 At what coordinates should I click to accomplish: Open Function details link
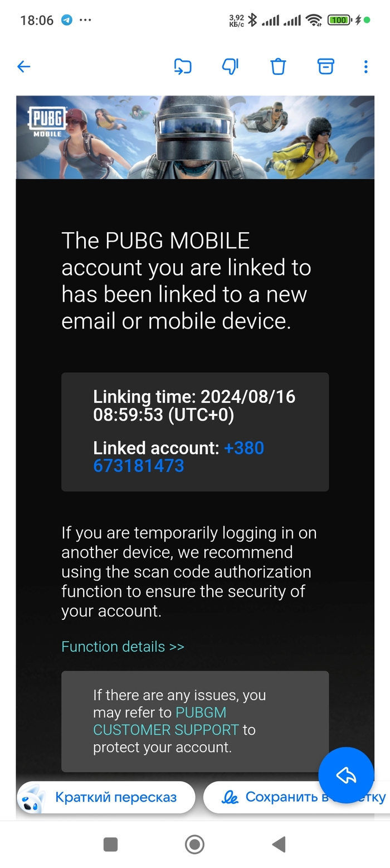(123, 647)
